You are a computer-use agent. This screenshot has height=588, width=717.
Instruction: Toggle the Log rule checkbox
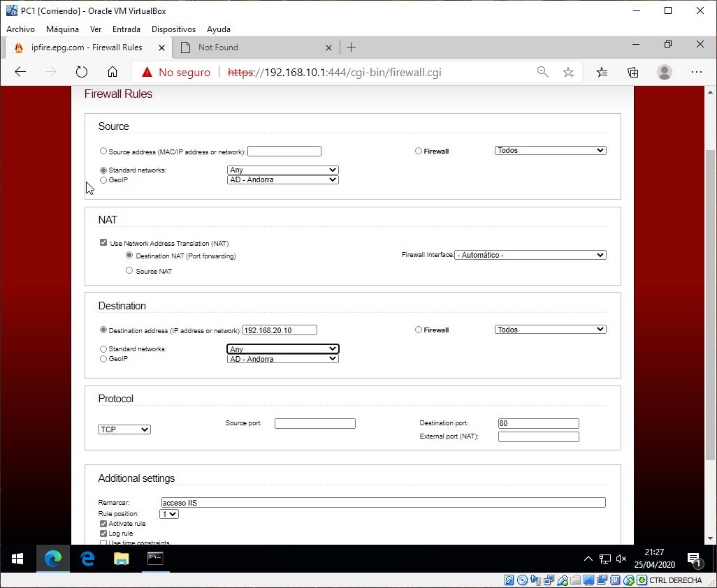[103, 533]
